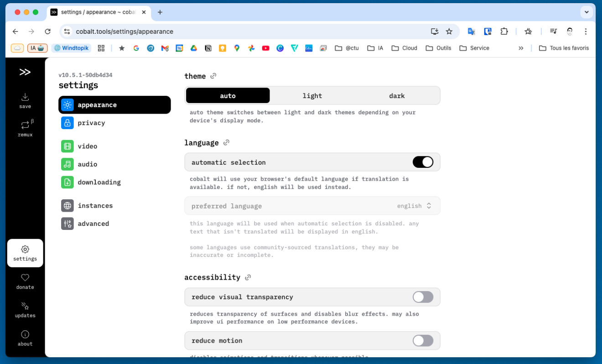
Task: Turn on reduce motion
Action: click(423, 340)
